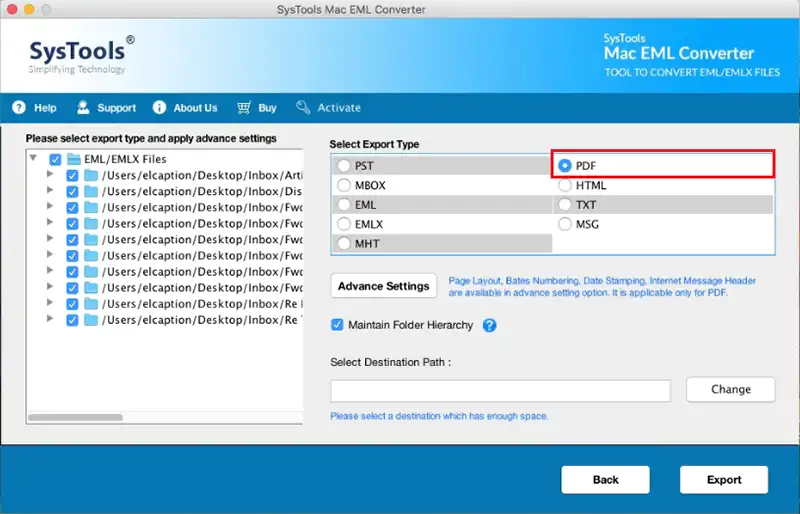The width and height of the screenshot is (800, 514).
Task: Open Advance Settings
Action: (x=384, y=286)
